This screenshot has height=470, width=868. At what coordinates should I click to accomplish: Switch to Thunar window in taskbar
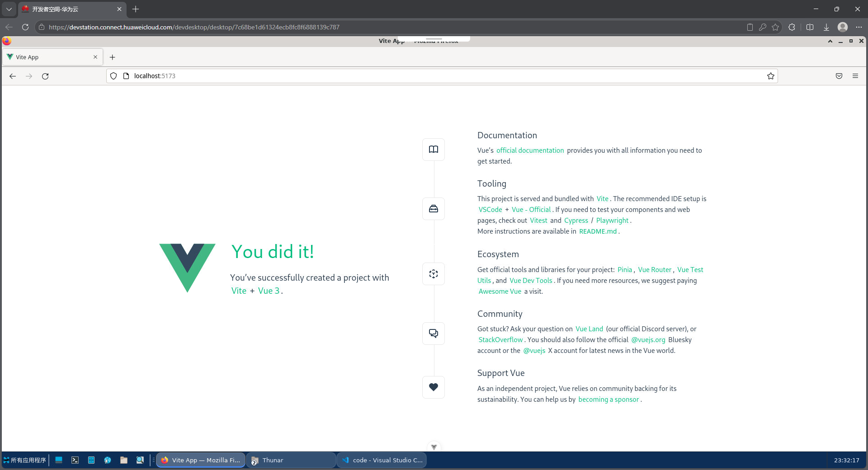tap(291, 460)
